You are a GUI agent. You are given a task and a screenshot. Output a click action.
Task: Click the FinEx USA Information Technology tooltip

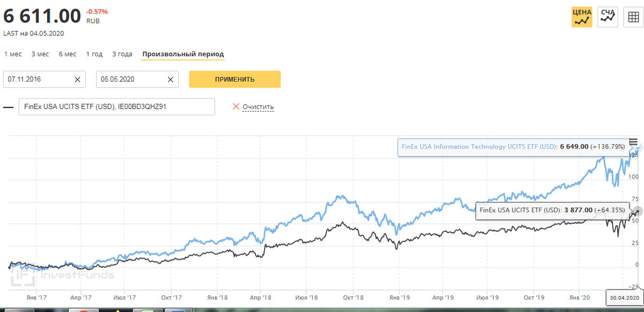(x=513, y=147)
